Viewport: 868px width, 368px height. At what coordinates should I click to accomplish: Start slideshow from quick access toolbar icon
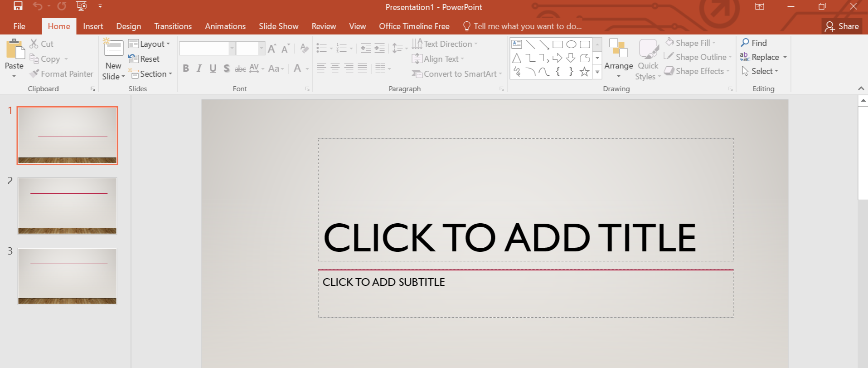tap(82, 6)
